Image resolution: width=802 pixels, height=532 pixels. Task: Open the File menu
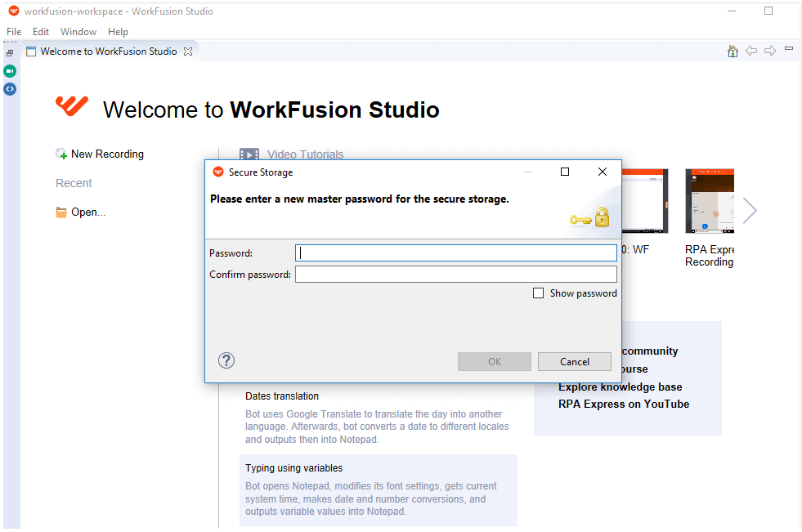[x=14, y=32]
